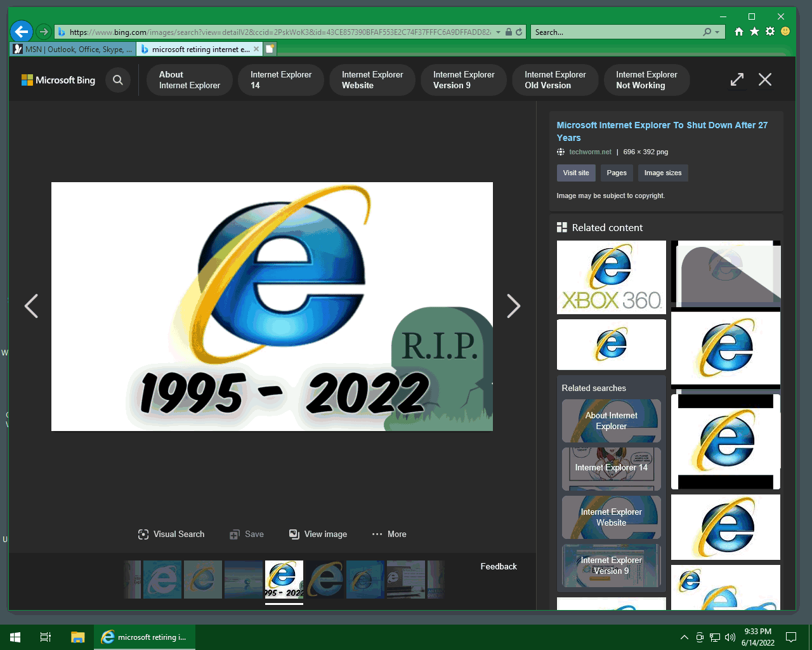
Task: Click the network tray icon
Action: coord(715,637)
